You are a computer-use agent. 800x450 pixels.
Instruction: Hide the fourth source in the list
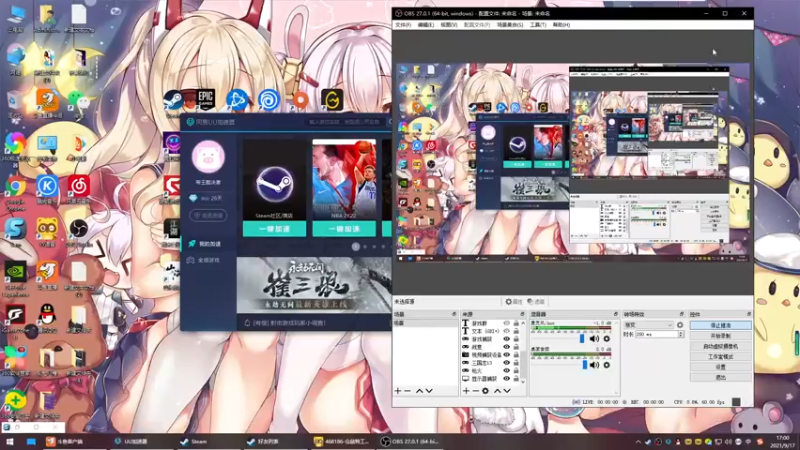[507, 347]
